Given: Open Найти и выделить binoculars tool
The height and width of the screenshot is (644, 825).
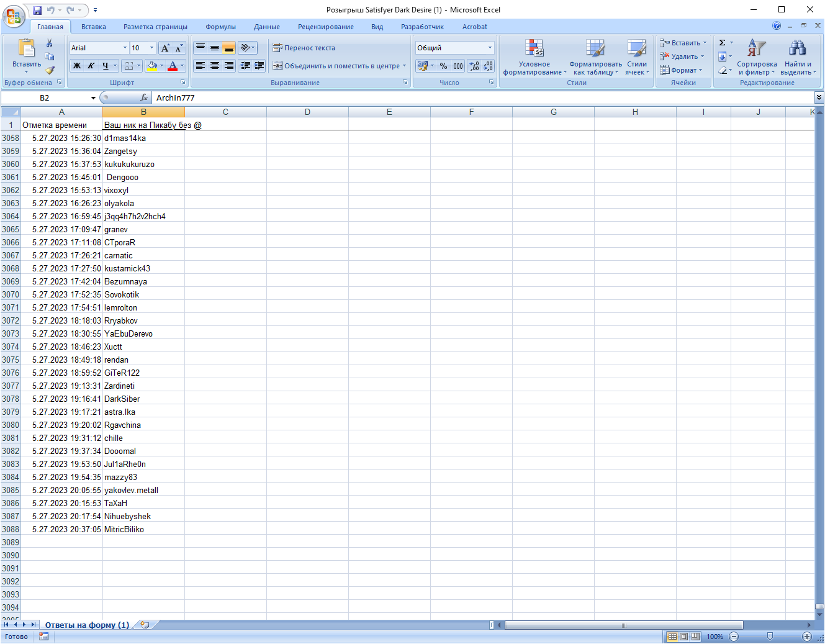Looking at the screenshot, I should 797,58.
